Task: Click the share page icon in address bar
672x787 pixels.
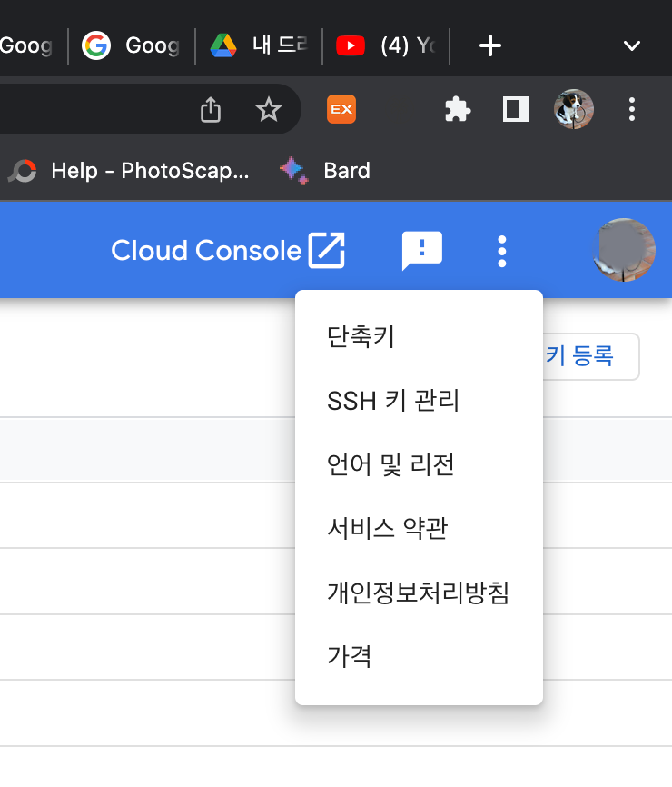Action: [x=211, y=109]
